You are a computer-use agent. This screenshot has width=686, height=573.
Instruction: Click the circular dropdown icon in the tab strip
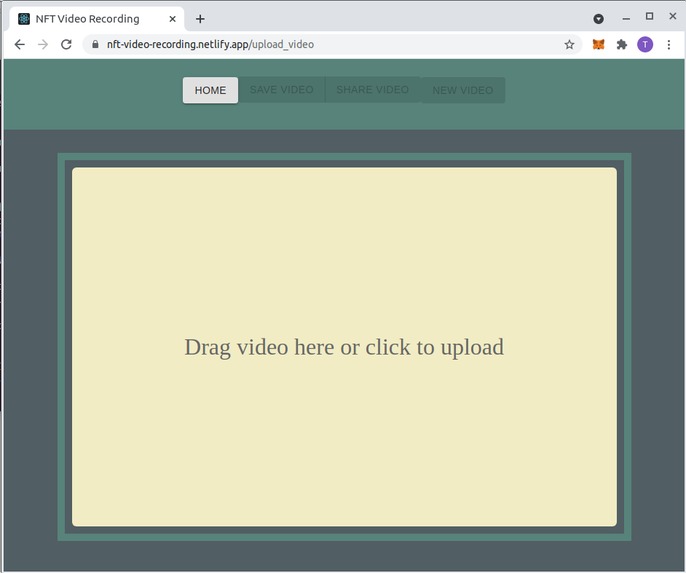tap(598, 19)
